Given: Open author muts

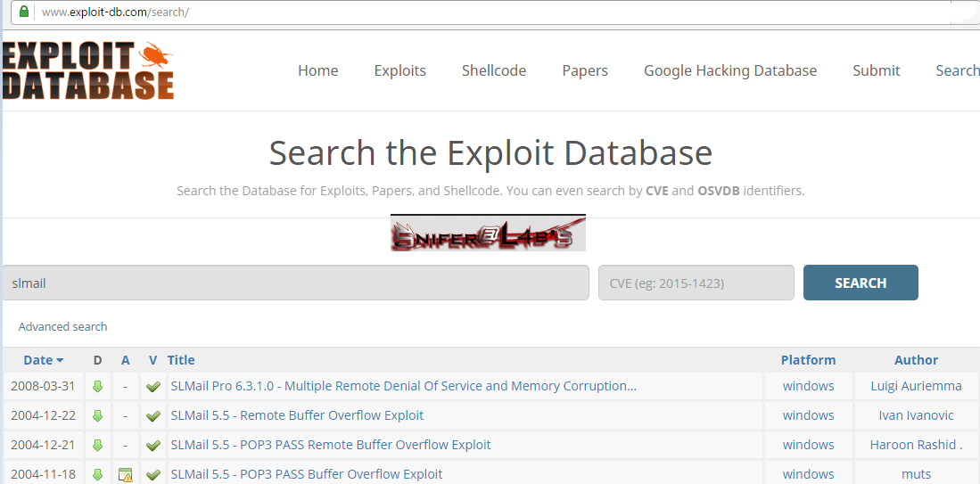Looking at the screenshot, I should coord(917,474).
